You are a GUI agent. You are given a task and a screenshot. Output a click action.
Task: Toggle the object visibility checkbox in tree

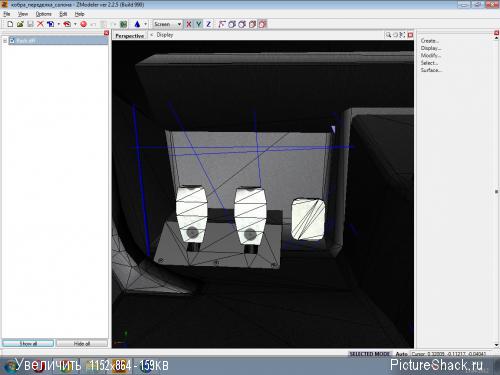point(12,41)
